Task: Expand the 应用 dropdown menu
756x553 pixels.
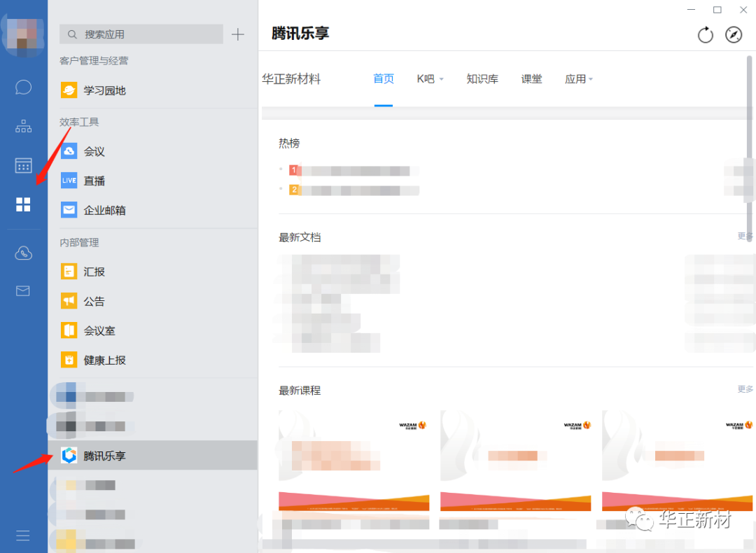Action: tap(579, 78)
